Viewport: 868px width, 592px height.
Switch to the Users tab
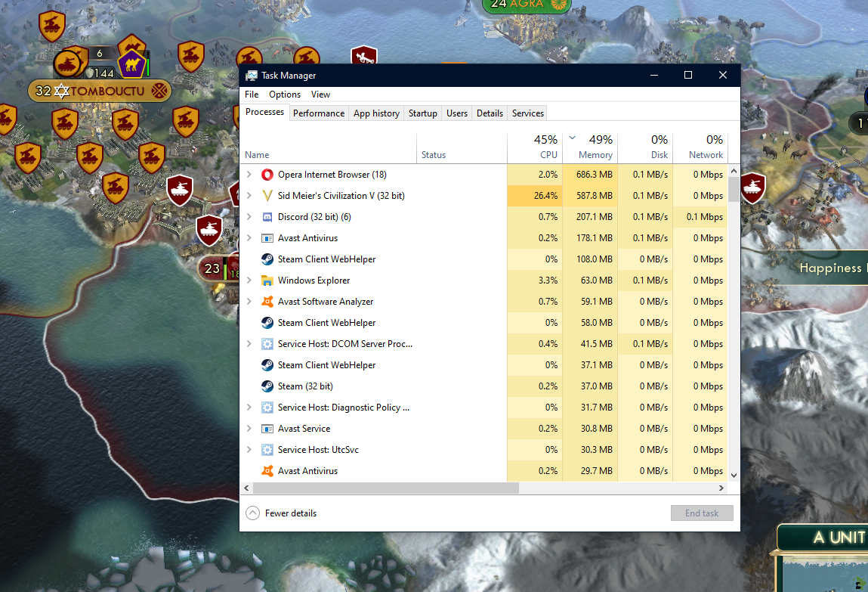pos(457,113)
